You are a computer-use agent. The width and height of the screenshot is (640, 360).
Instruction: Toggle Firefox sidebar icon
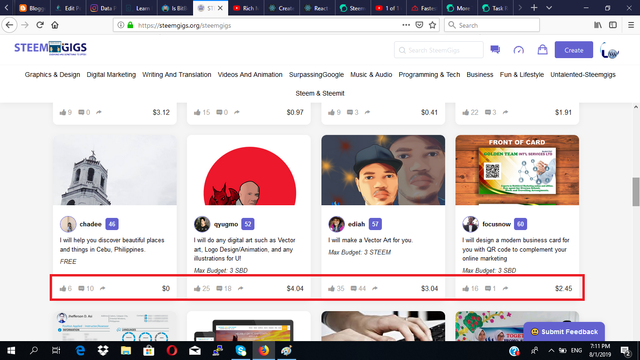[x=613, y=25]
